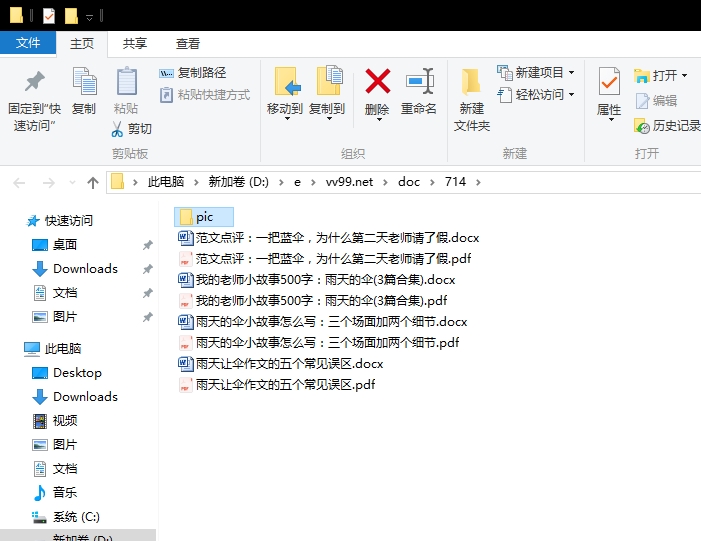Open 此电脑 in navigation pane
This screenshot has width=701, height=541.
(53, 349)
